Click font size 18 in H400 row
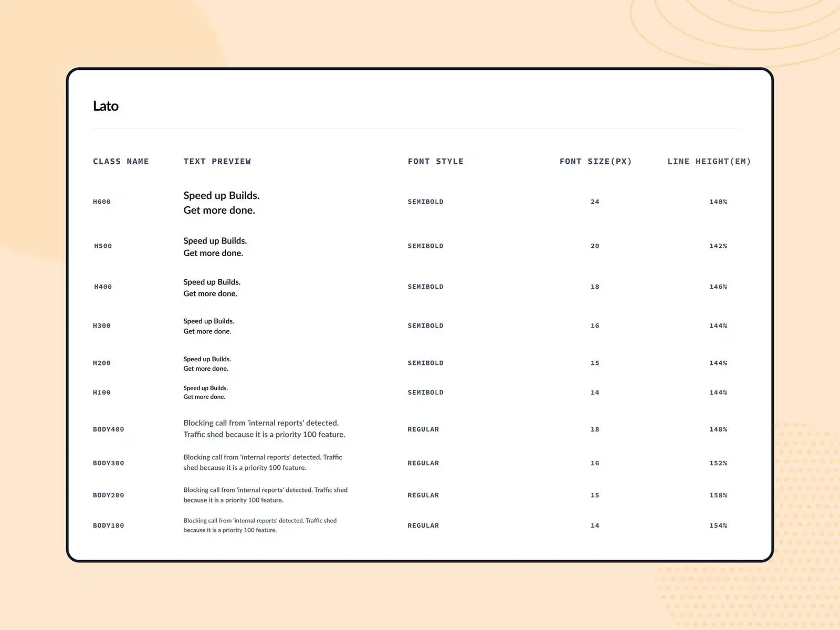 (x=595, y=287)
